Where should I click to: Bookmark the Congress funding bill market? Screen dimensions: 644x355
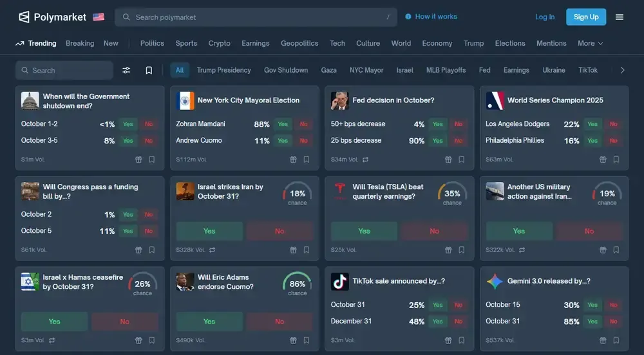coord(152,250)
